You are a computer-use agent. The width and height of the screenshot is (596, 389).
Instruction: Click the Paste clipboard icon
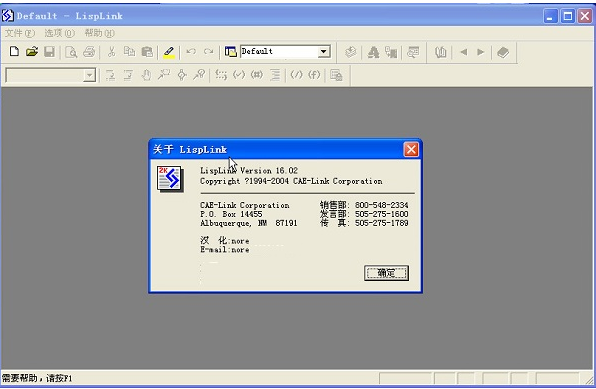(x=147, y=51)
